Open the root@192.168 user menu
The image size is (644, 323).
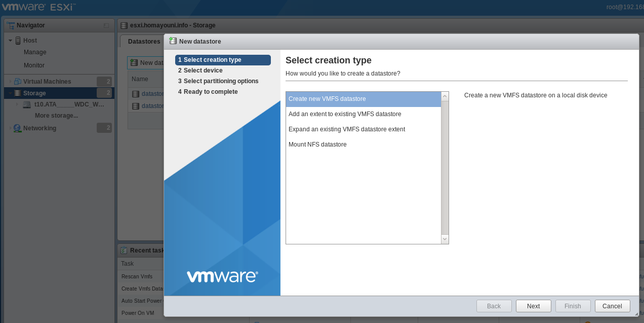click(625, 7)
